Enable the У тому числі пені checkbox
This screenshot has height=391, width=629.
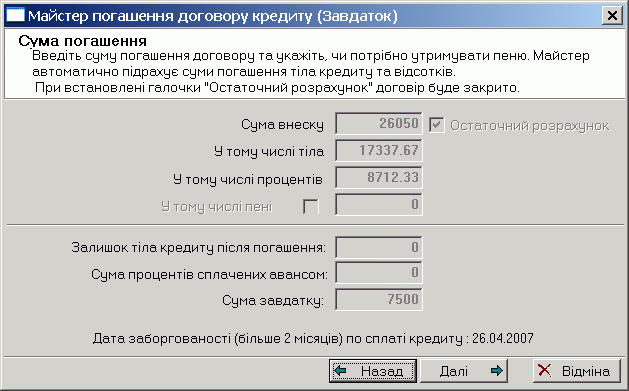coord(311,206)
